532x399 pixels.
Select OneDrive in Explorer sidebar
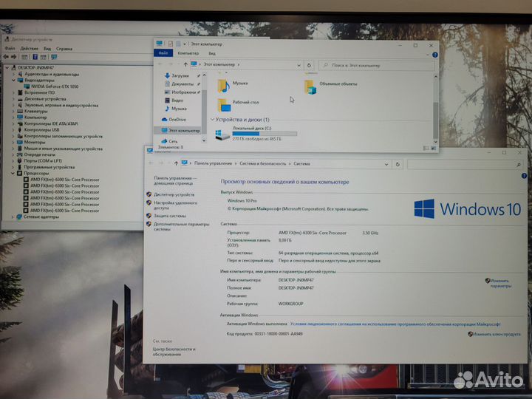point(177,120)
